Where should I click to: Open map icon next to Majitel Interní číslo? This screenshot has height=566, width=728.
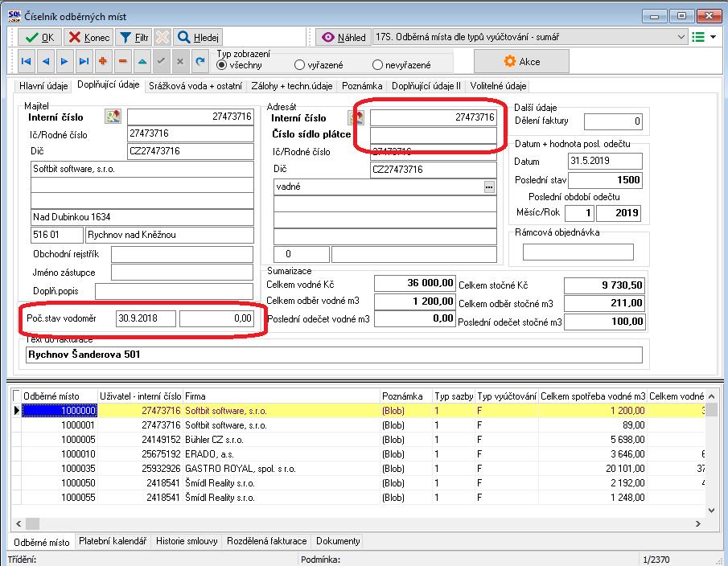113,117
